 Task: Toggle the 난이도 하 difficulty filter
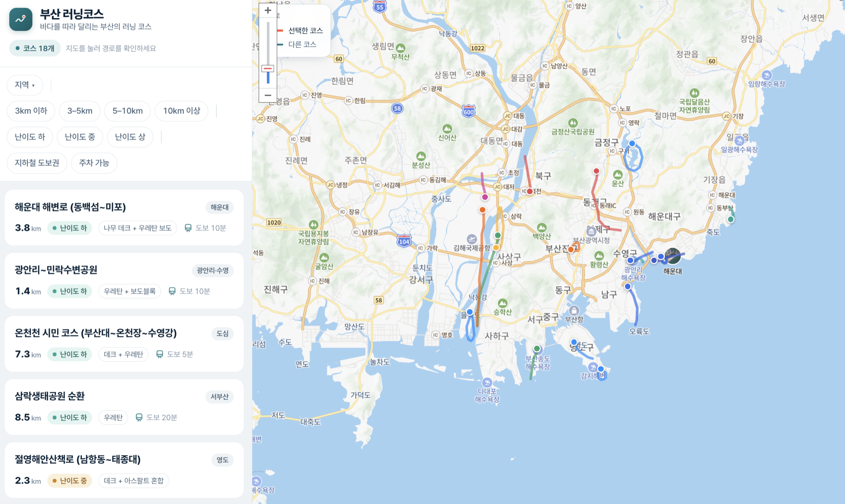click(x=30, y=137)
